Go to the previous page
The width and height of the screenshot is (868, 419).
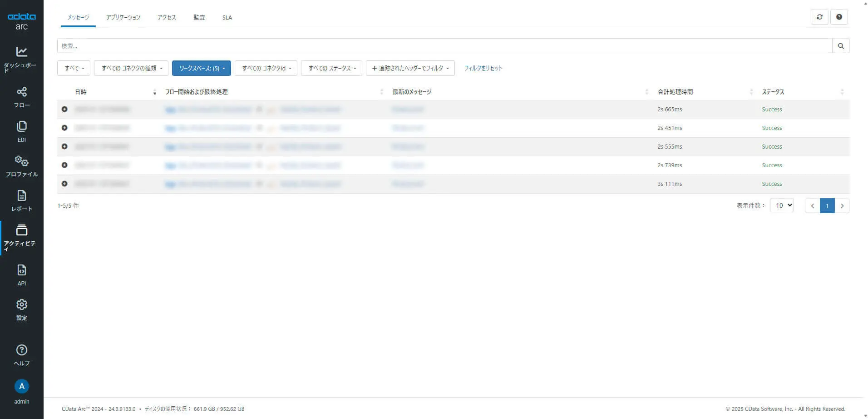[x=812, y=205]
